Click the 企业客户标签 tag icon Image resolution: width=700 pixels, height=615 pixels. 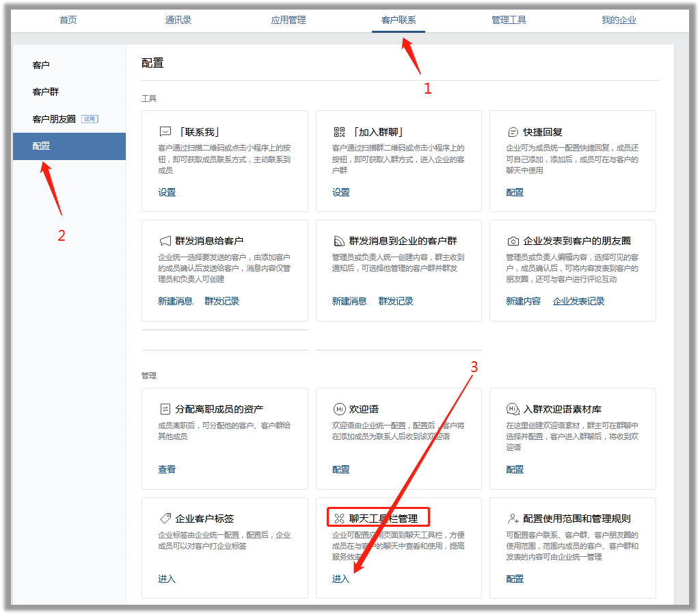[165, 519]
